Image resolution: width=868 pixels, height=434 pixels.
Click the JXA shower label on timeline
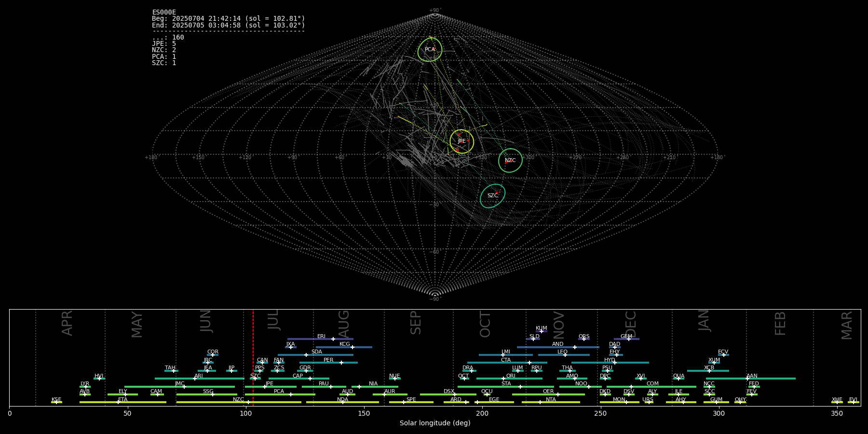290,344
